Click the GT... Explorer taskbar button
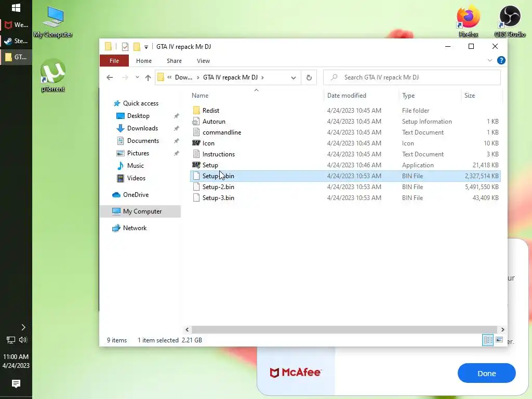The height and width of the screenshot is (399, 532). tap(16, 57)
